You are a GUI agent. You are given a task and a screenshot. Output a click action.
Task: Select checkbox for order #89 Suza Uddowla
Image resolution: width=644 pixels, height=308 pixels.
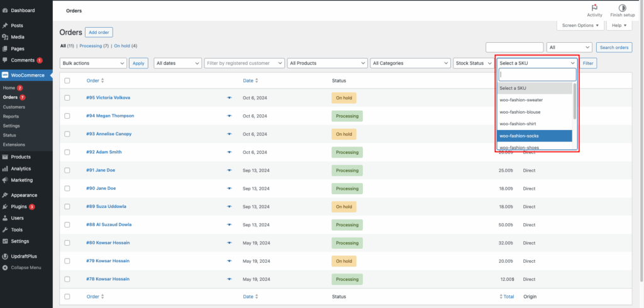(67, 207)
